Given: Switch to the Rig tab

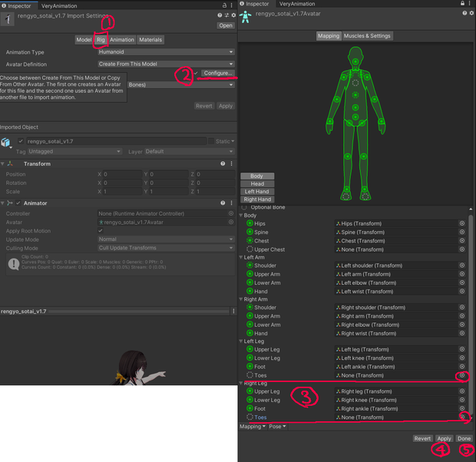Looking at the screenshot, I should pos(101,40).
